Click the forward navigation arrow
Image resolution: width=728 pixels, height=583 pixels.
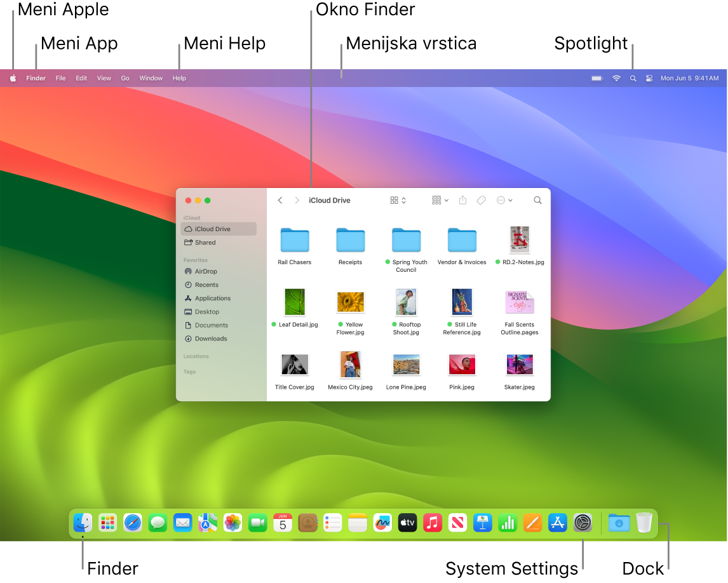[x=297, y=199]
